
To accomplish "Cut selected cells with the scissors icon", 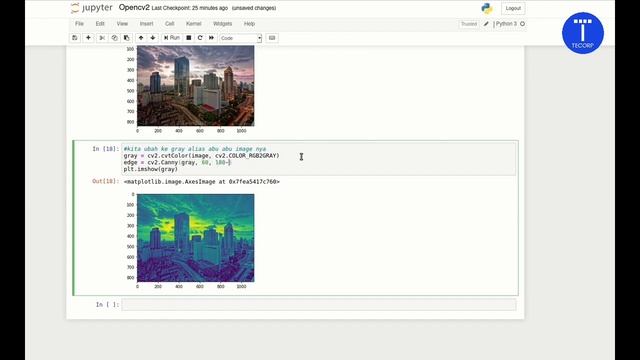I will tap(102, 38).
